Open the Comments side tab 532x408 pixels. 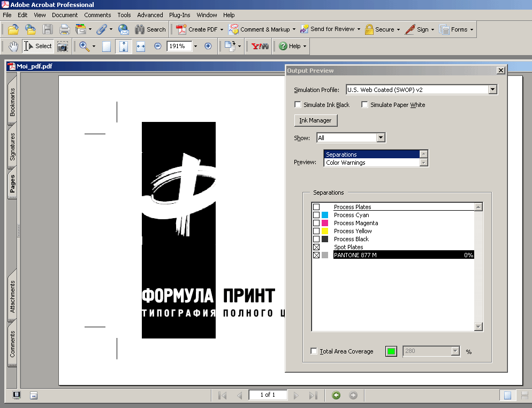click(12, 344)
